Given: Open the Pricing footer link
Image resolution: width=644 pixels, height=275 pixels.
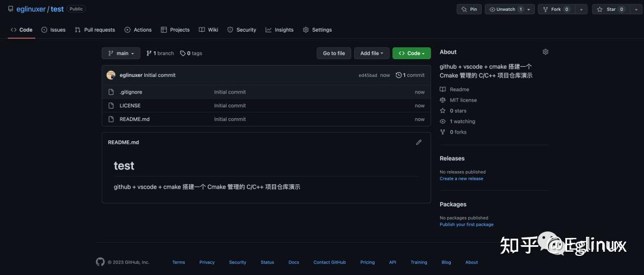Looking at the screenshot, I should coord(367,262).
